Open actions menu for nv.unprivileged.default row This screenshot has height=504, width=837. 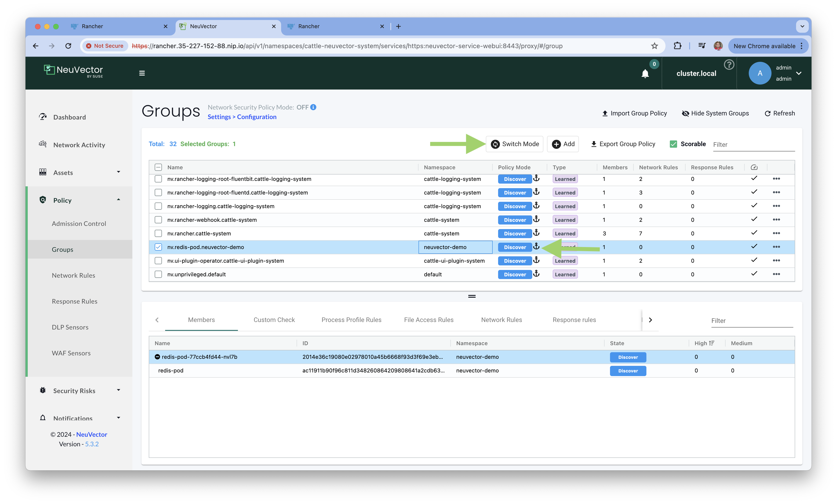(x=776, y=274)
